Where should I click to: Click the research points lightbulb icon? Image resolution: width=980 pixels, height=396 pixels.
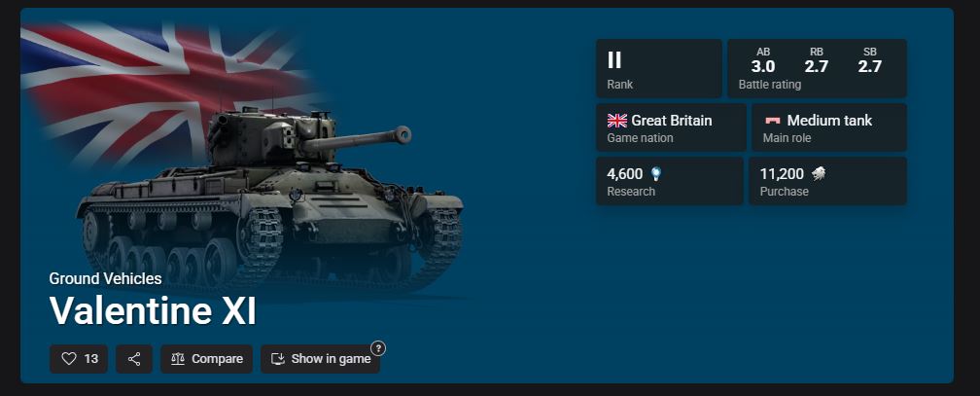[x=655, y=174]
